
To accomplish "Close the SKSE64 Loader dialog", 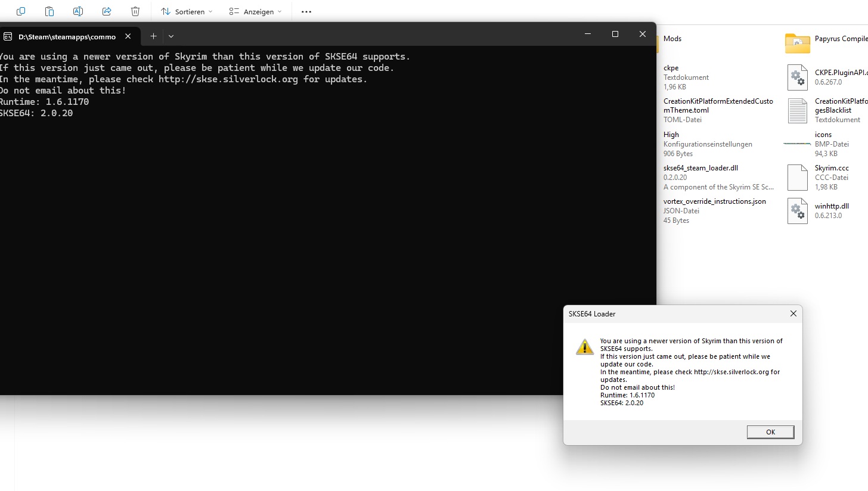I will point(793,314).
